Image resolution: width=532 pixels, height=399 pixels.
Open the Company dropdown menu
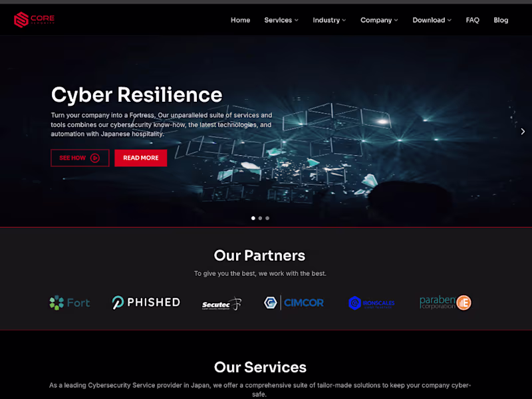pos(379,20)
